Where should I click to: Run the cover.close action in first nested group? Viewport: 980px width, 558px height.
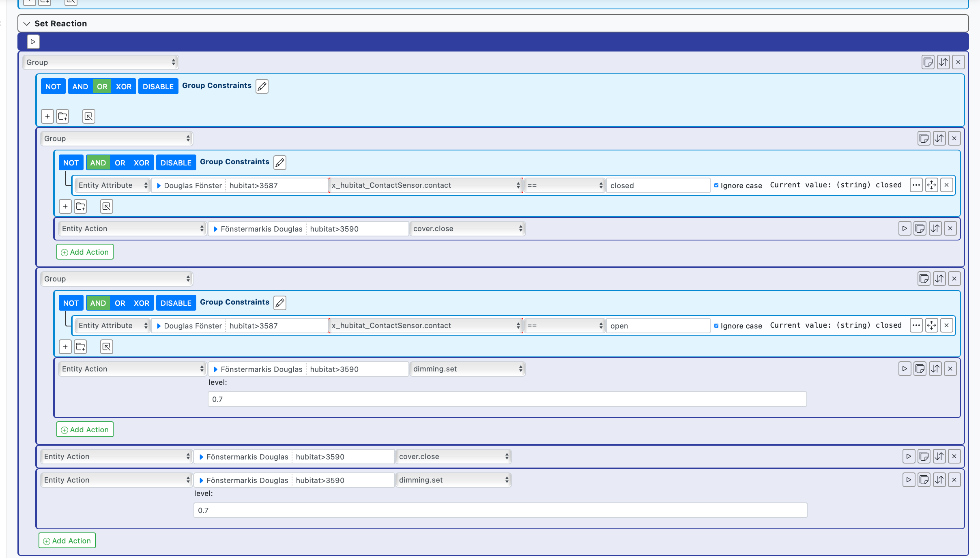(905, 228)
